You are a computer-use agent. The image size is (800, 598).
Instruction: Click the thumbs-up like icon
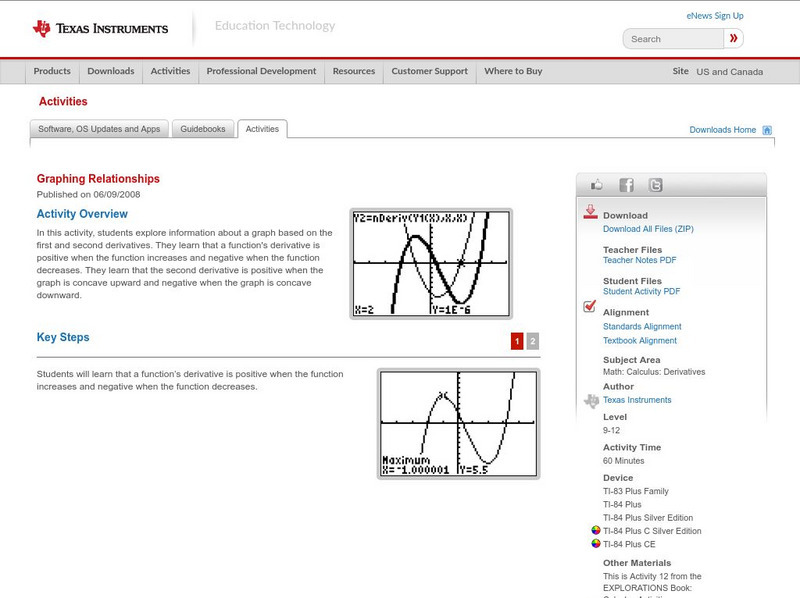point(596,185)
